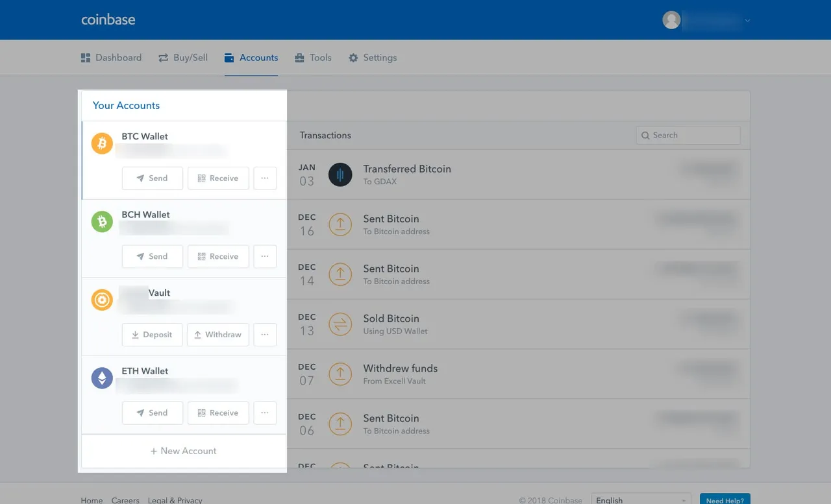Receive into the ETH Wallet
Viewport: 831px width, 504px height.
(x=218, y=413)
